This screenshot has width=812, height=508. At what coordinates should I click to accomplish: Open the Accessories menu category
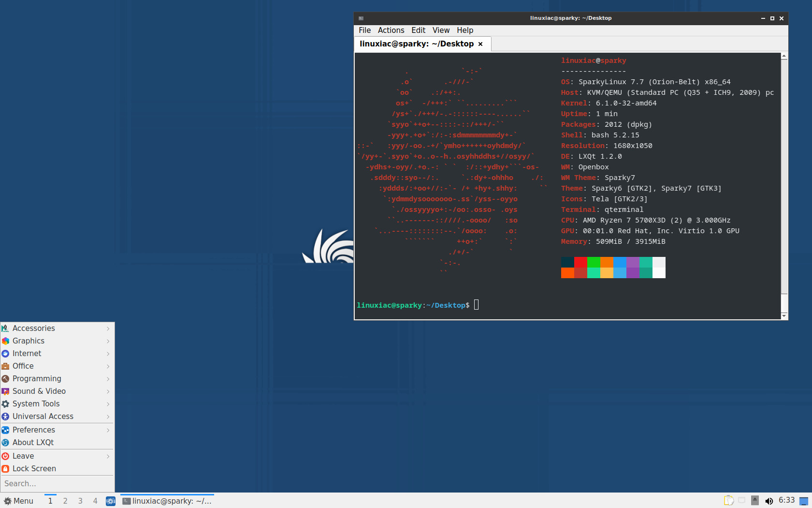coord(57,328)
